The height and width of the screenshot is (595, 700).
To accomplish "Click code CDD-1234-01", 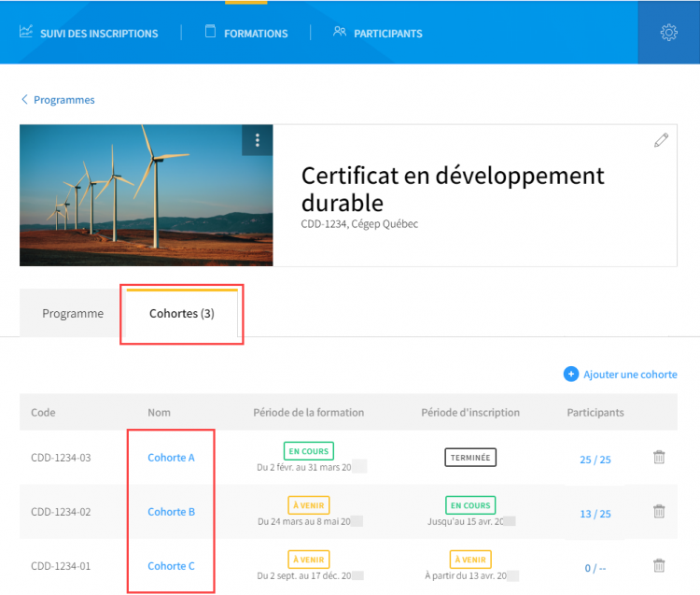I will click(61, 566).
